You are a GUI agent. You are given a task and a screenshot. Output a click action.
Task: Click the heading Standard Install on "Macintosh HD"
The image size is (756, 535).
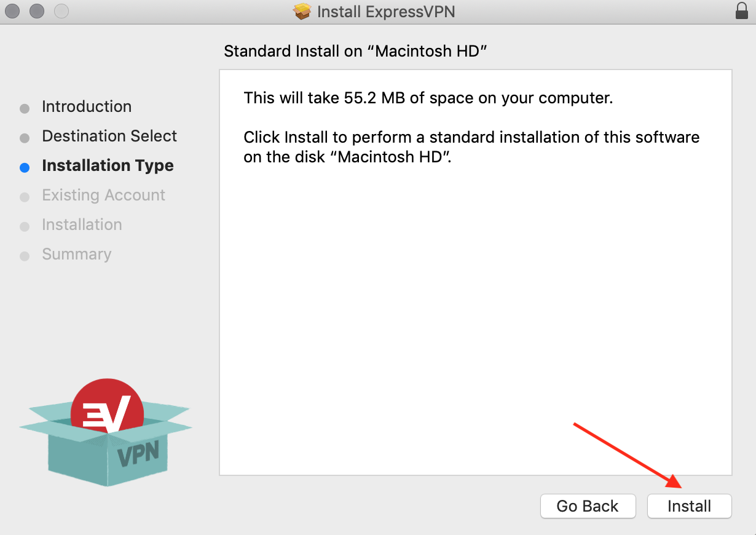355,51
